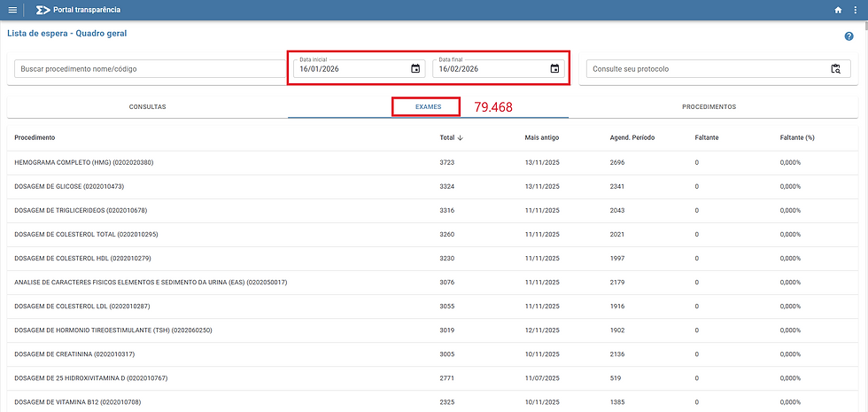Switch to the Procedimentos tab

click(x=709, y=107)
